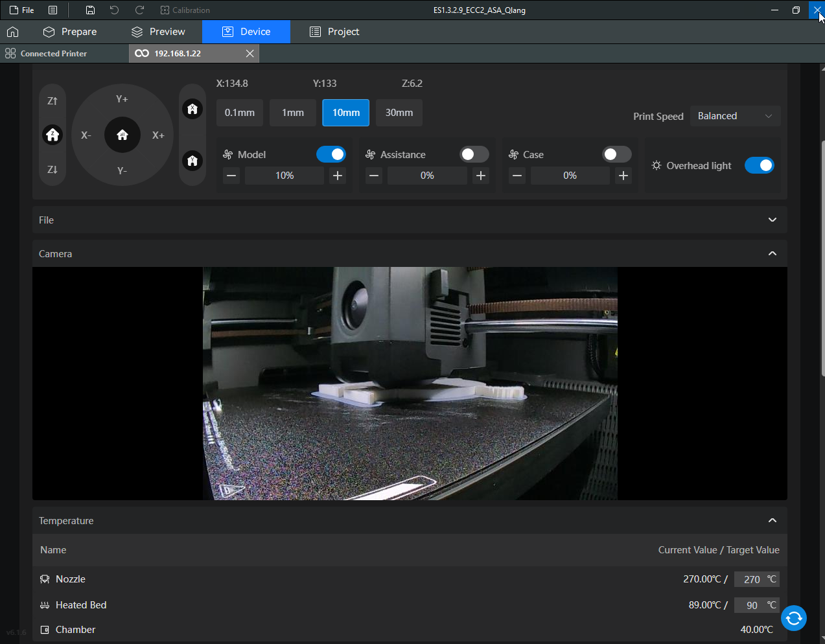Open the Print Speed dropdown

(x=735, y=116)
